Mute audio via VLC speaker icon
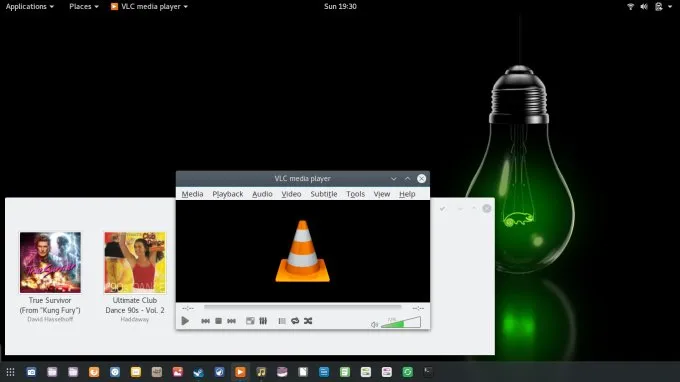 (375, 324)
